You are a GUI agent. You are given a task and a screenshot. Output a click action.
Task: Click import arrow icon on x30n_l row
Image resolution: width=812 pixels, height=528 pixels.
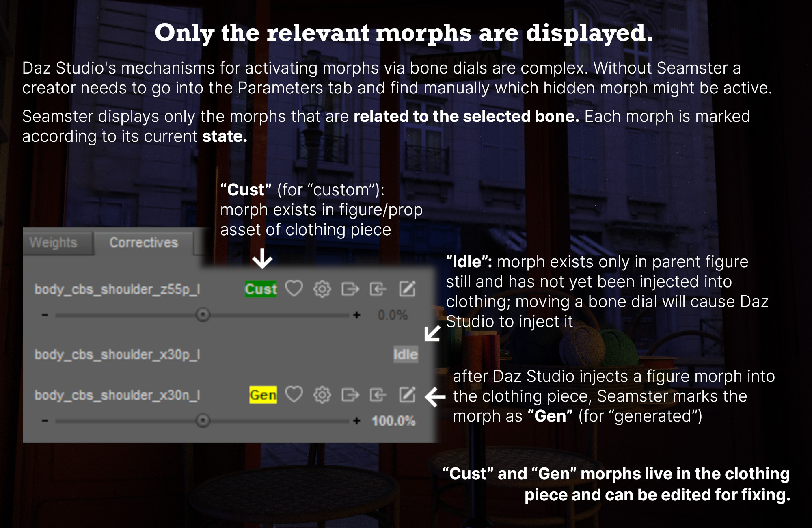[x=378, y=394]
